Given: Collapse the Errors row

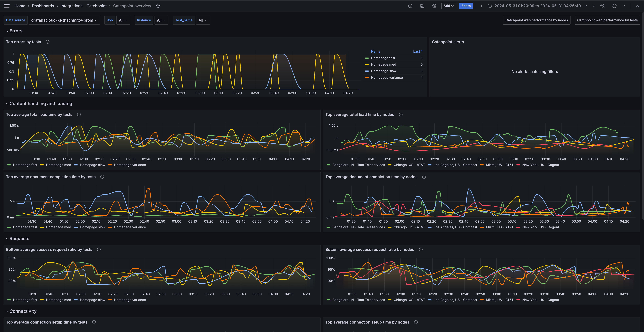Looking at the screenshot, I should pyautogui.click(x=16, y=31).
